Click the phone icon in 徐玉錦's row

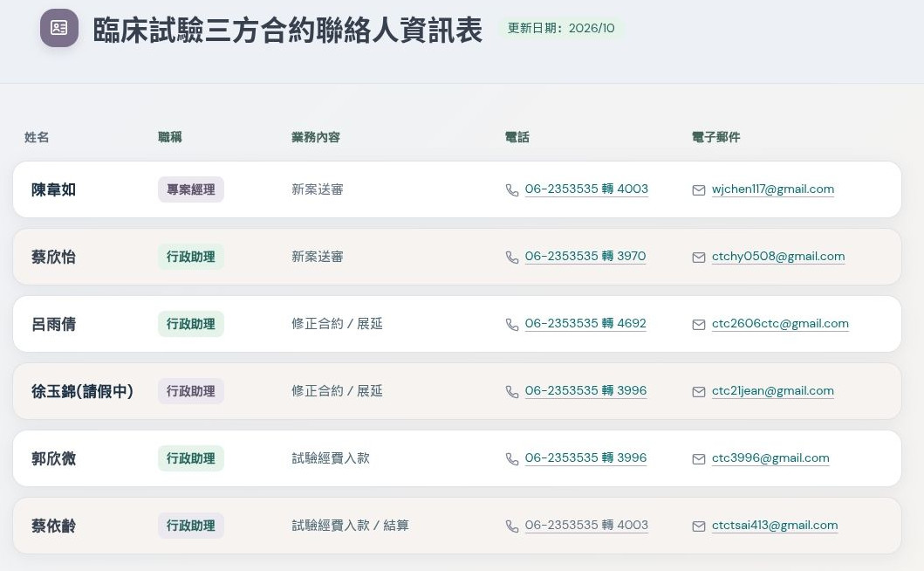click(512, 392)
